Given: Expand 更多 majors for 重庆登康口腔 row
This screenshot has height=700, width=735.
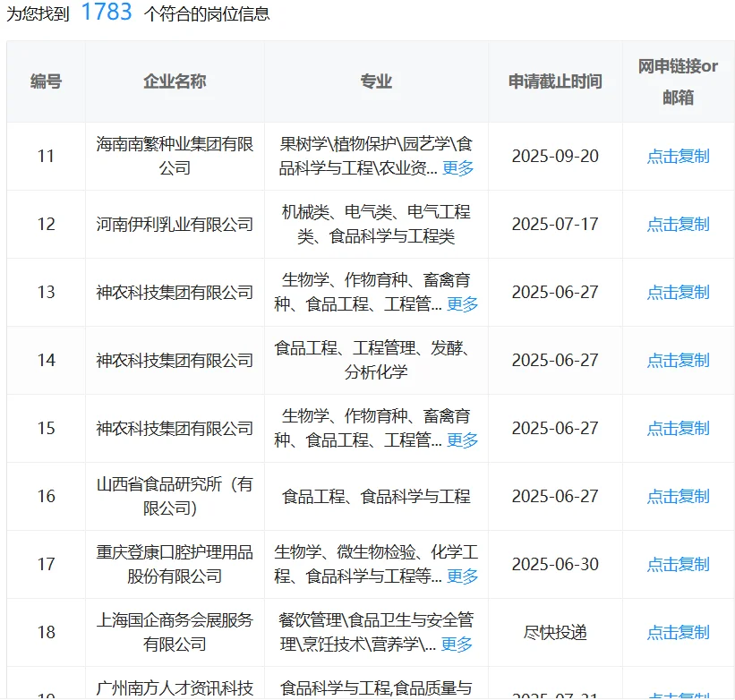Looking at the screenshot, I should coord(462,576).
